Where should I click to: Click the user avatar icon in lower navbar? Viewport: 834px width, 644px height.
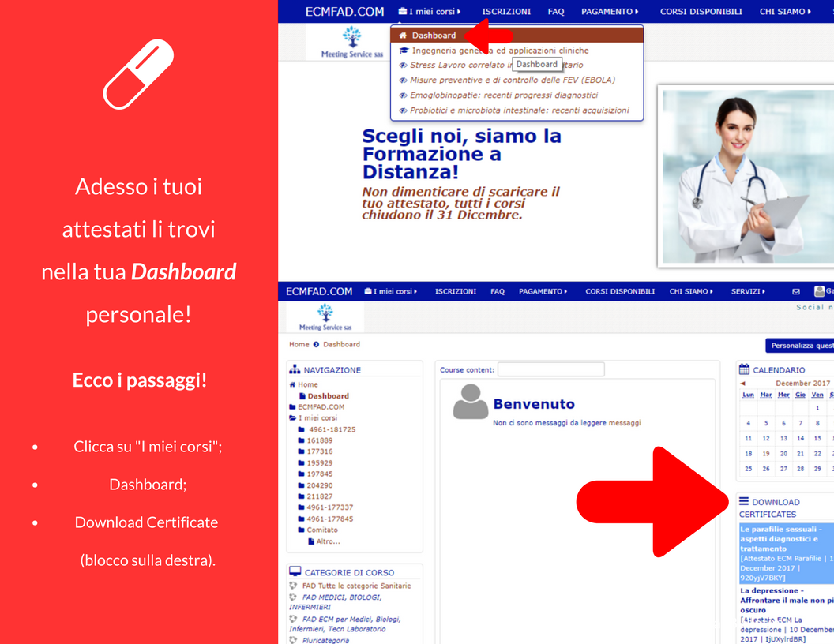click(819, 291)
